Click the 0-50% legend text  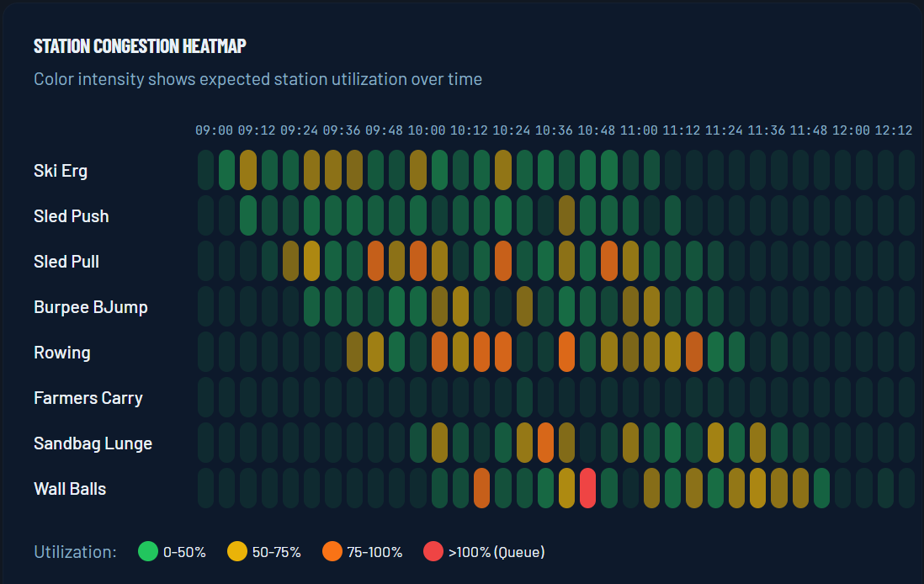click(184, 552)
